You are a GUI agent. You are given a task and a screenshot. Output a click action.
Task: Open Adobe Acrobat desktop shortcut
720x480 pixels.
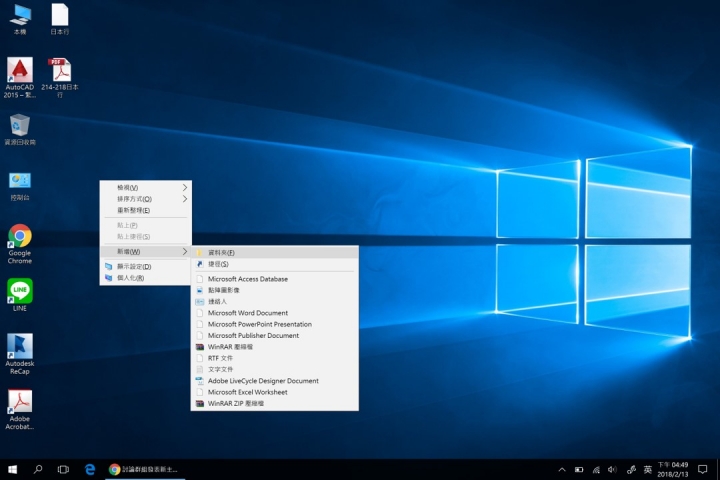[20, 410]
